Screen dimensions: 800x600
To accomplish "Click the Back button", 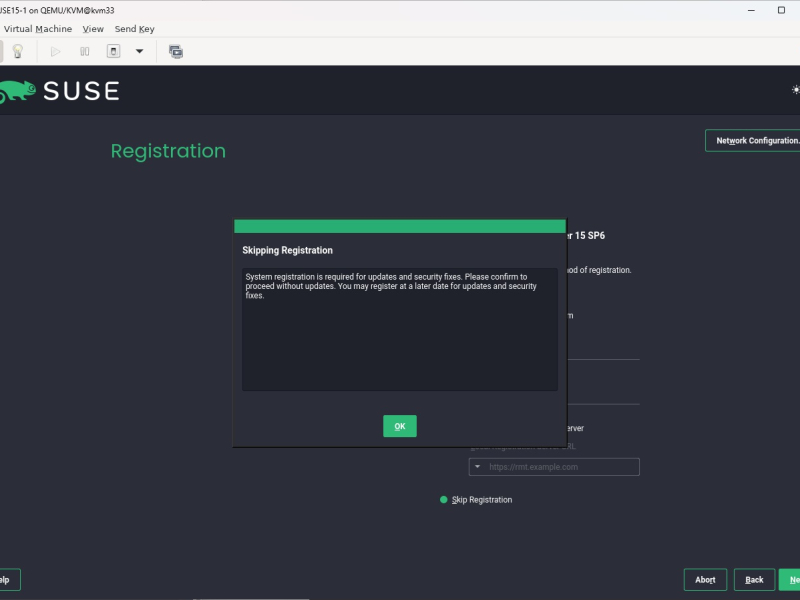I will 754,580.
